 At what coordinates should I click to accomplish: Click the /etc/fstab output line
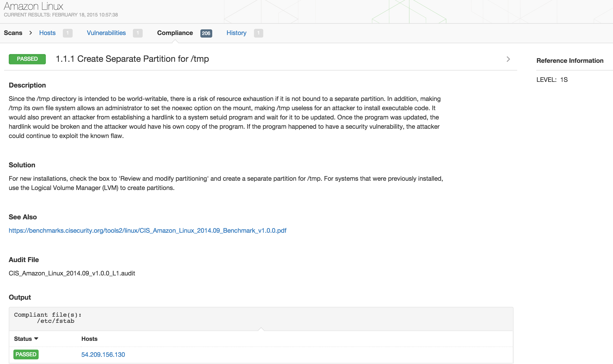point(56,321)
